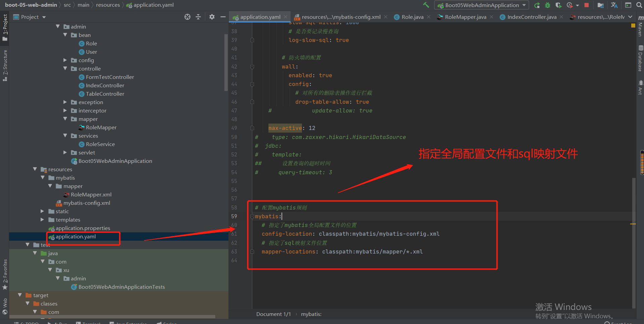644x324 pixels.
Task: Close the mybatis-config.xml tab
Action: 386,17
